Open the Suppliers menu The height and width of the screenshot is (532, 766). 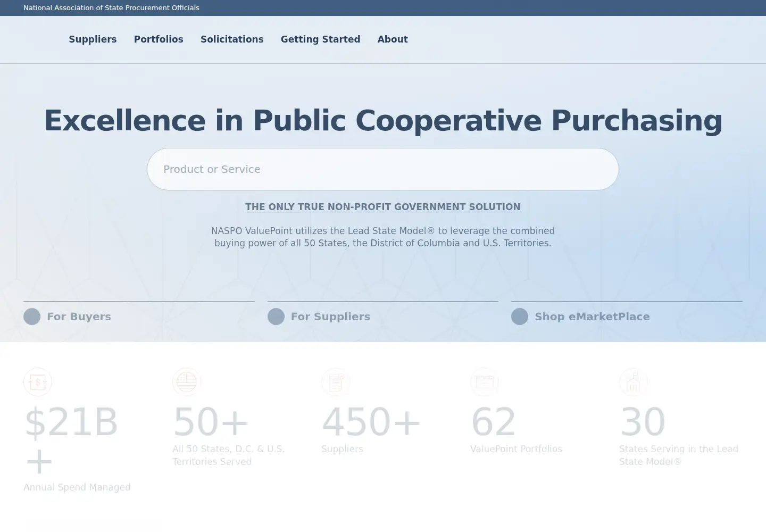point(93,39)
